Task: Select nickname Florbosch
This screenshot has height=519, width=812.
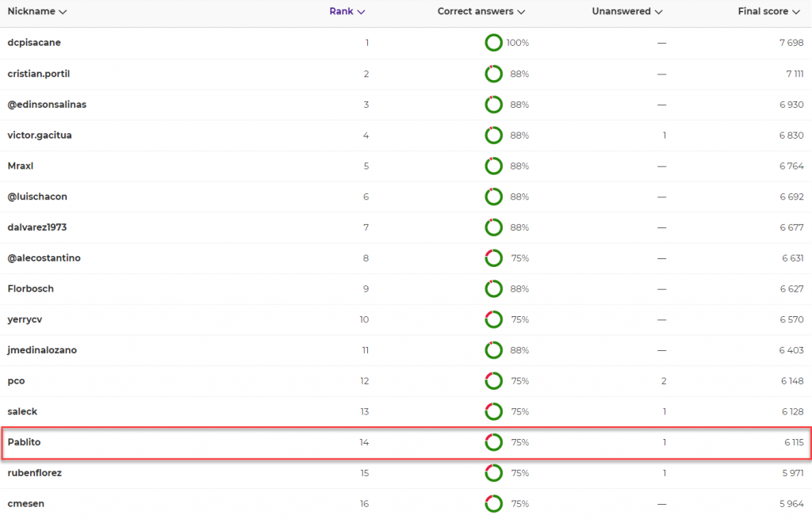Action: click(x=31, y=288)
